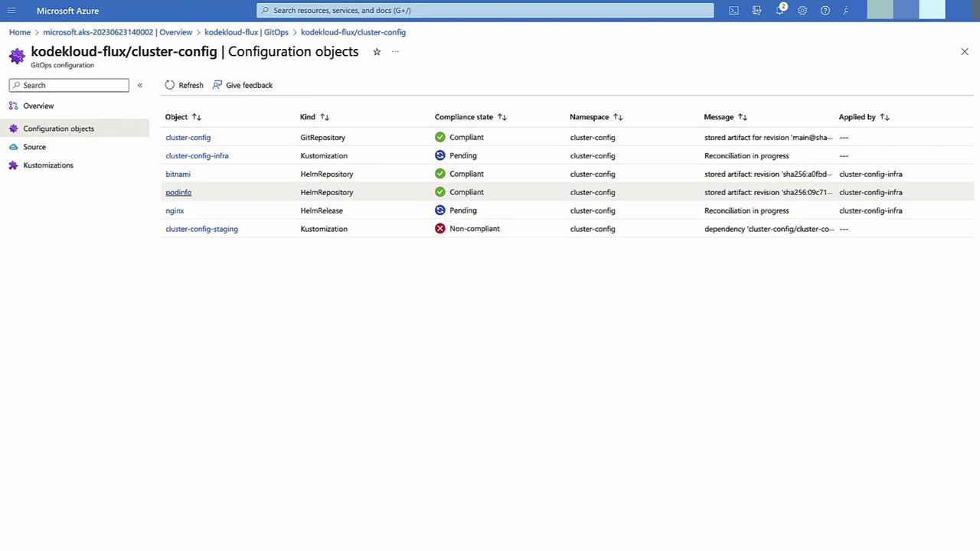Open kodekloud-flux/cluster-config breadcrumb
Viewport: 980px width, 551px height.
point(353,32)
